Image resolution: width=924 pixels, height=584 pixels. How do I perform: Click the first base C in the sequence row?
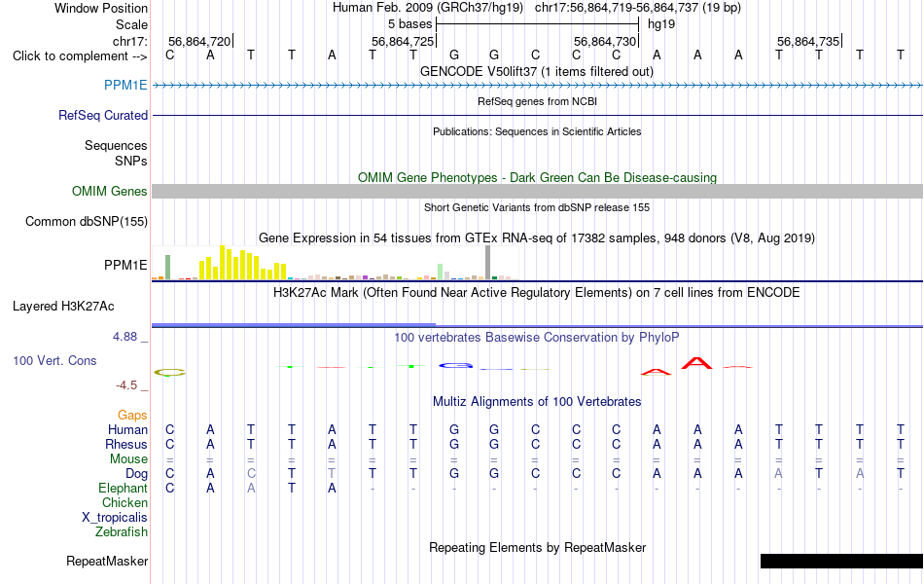(169, 55)
